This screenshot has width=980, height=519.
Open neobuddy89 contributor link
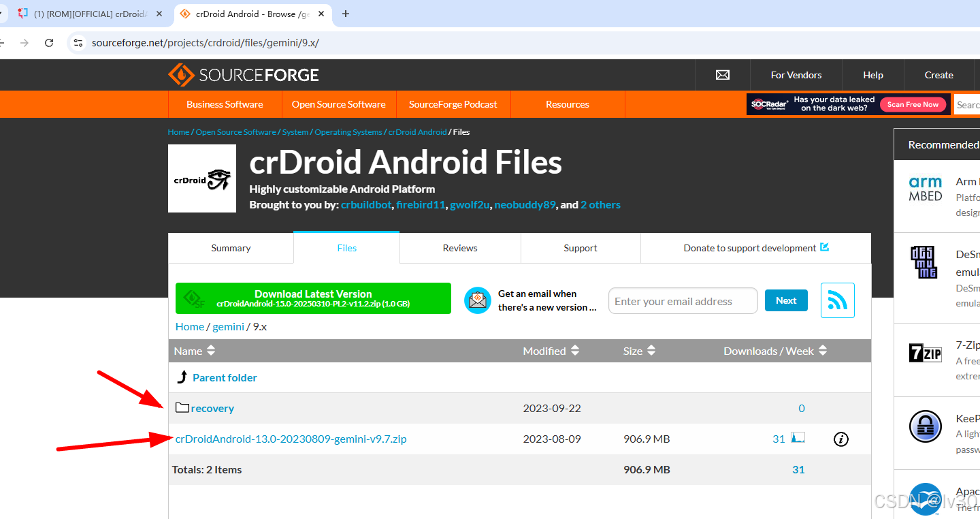tap(525, 204)
